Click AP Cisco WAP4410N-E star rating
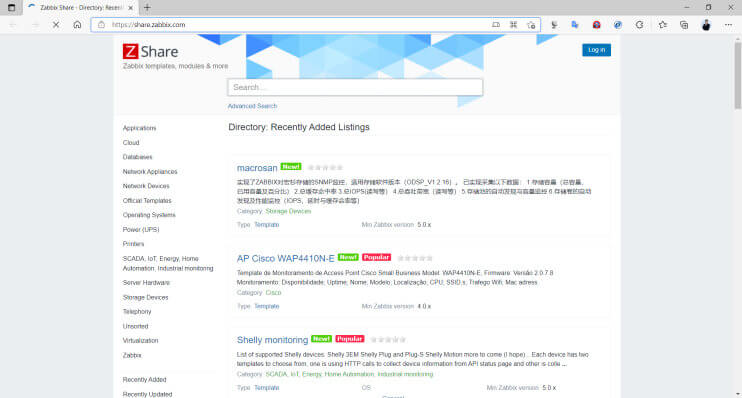 (x=415, y=258)
